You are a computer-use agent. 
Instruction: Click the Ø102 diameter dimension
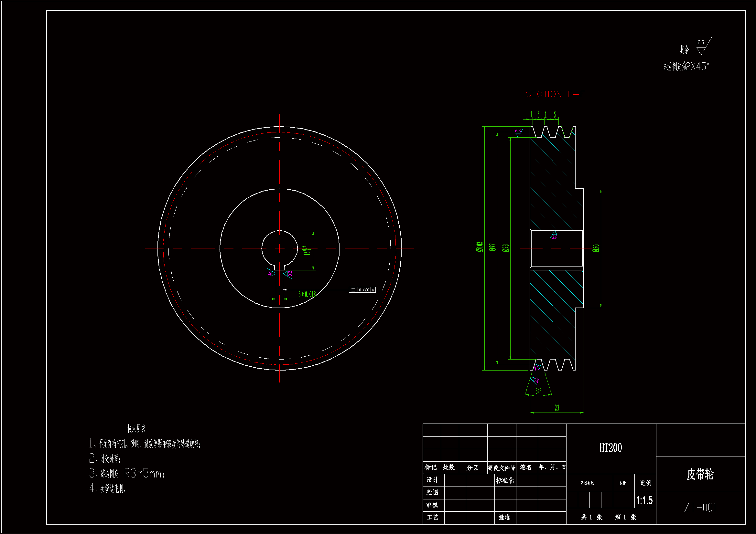tap(480, 247)
